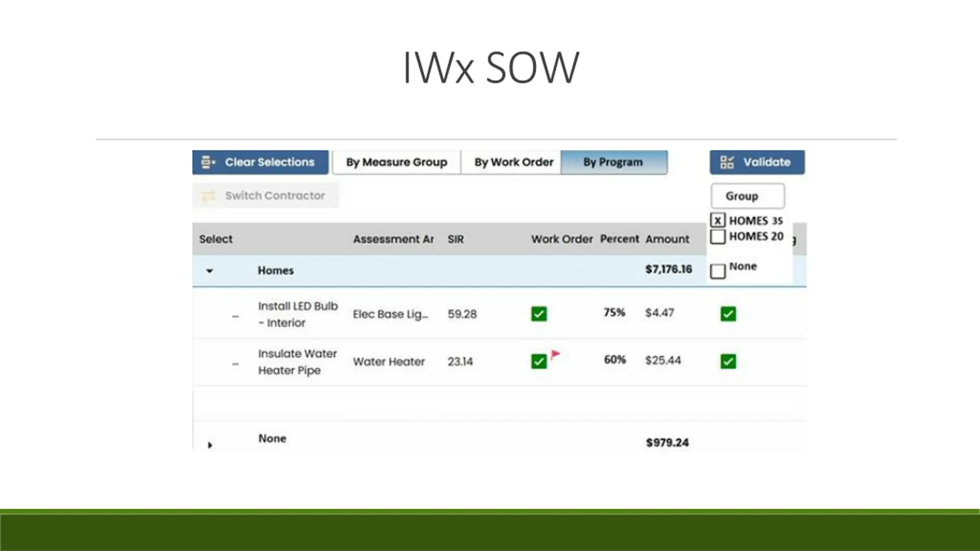Click the Select column header
The width and height of the screenshot is (980, 551).
click(x=216, y=239)
